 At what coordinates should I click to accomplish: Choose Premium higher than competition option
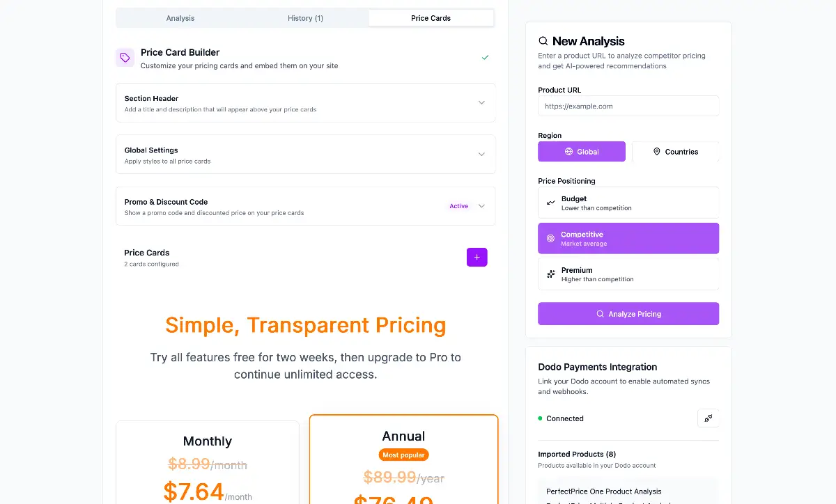click(628, 274)
